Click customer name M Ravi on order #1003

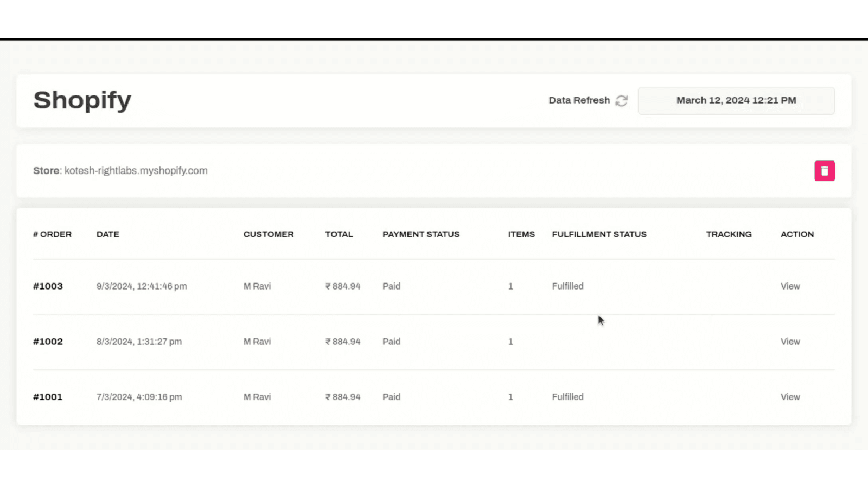coord(257,286)
